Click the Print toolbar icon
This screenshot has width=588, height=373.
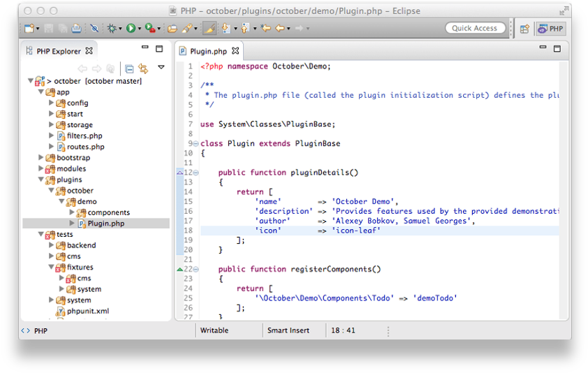click(x=77, y=28)
